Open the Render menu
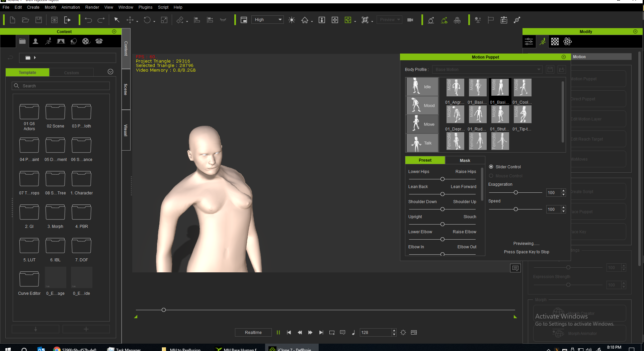Viewport: 644px width, 351px height. point(92,7)
